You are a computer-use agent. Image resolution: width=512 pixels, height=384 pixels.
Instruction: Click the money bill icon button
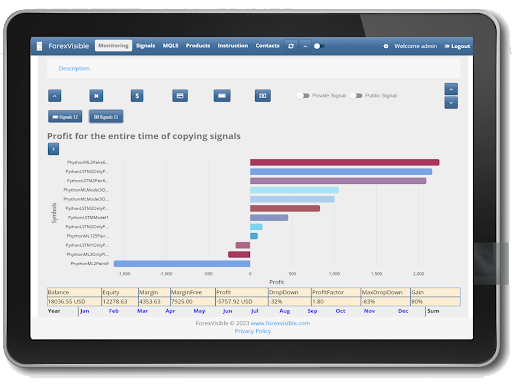tap(263, 96)
